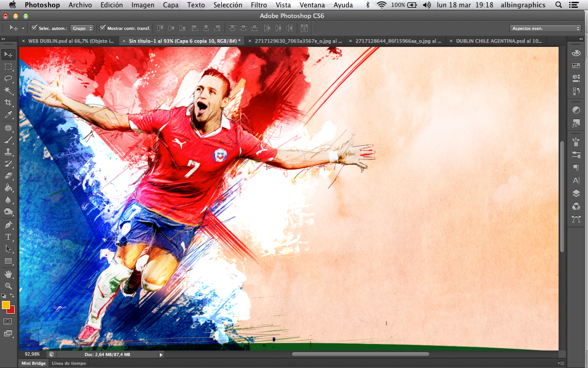Select the Magic Wand tool

8,91
